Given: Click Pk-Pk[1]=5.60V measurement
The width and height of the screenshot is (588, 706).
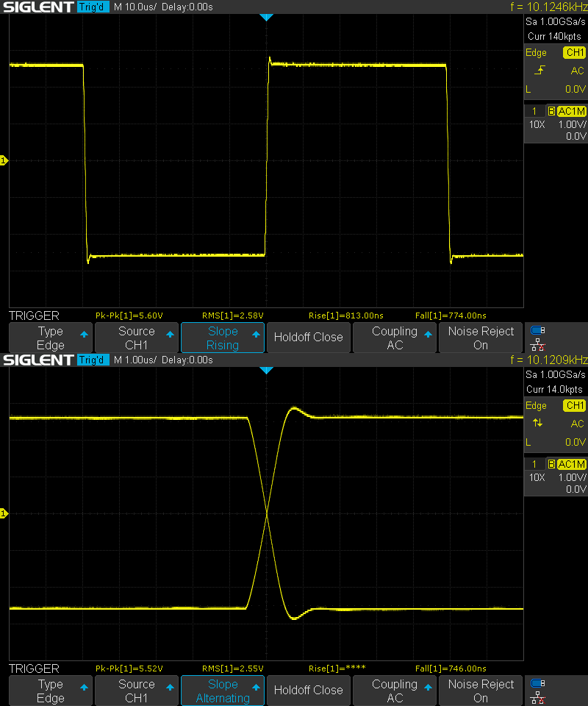Looking at the screenshot, I should (x=129, y=315).
